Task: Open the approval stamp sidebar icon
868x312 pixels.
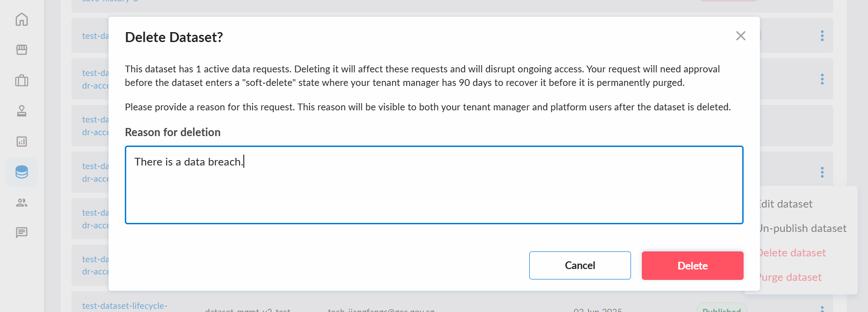Action: coord(22,111)
